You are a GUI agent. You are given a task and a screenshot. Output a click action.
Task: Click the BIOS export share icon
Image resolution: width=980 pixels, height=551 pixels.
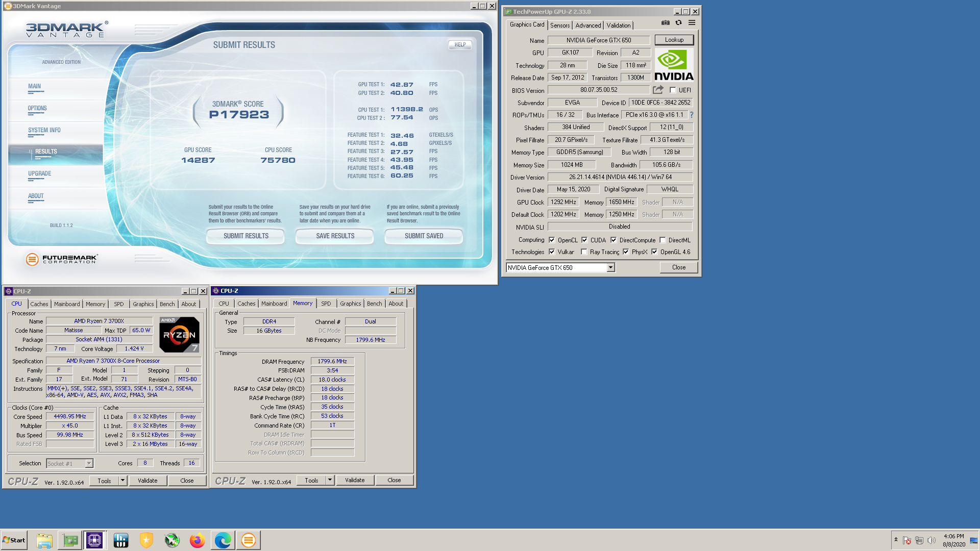point(658,90)
